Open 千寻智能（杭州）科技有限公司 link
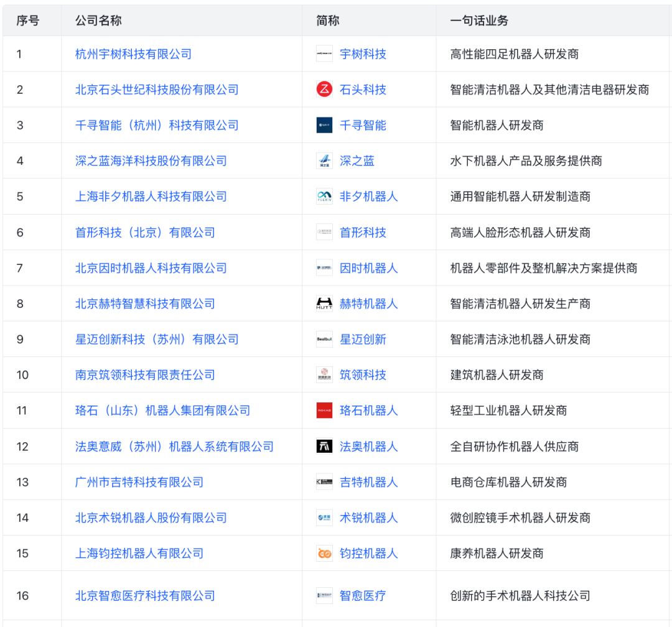Image resolution: width=672 pixels, height=627 pixels. click(157, 125)
